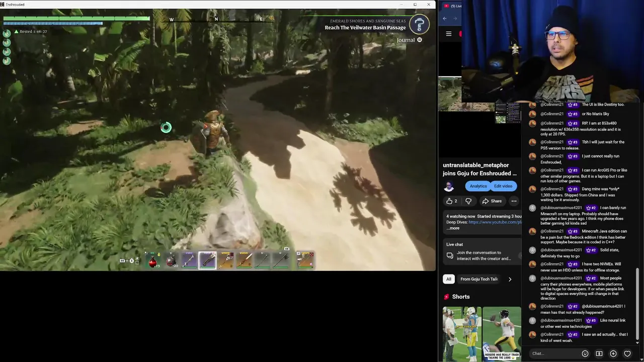
Task: Click the Edit video button
Action: click(503, 186)
